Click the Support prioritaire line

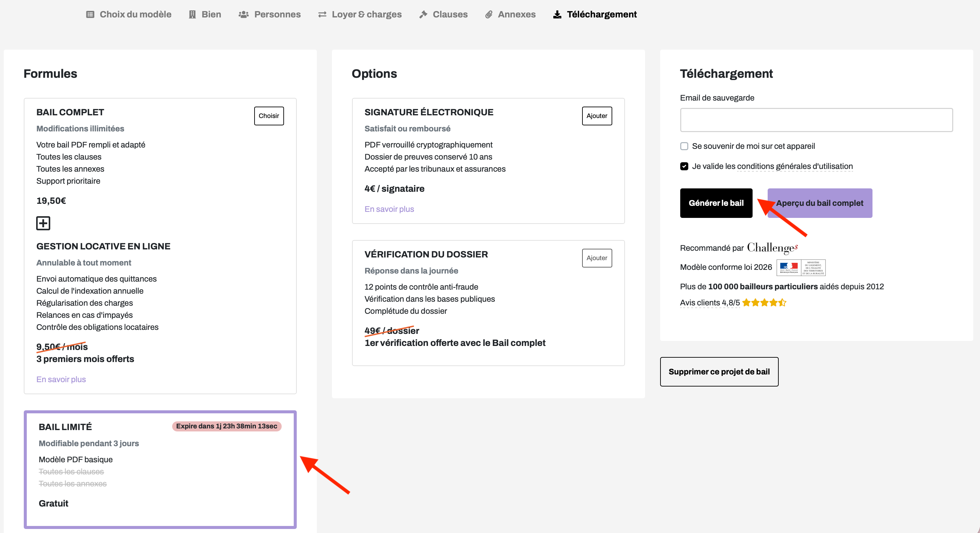click(x=68, y=181)
